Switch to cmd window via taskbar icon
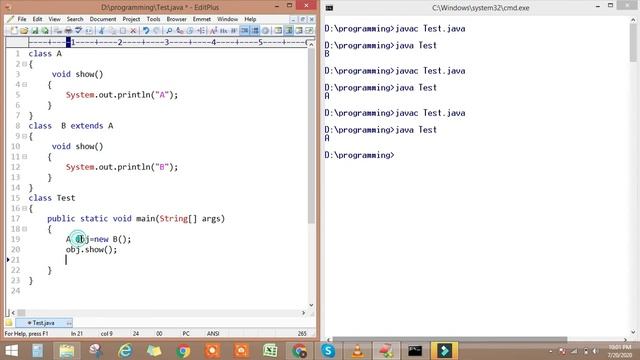Screen dimensions: 640x360 click(x=415, y=351)
